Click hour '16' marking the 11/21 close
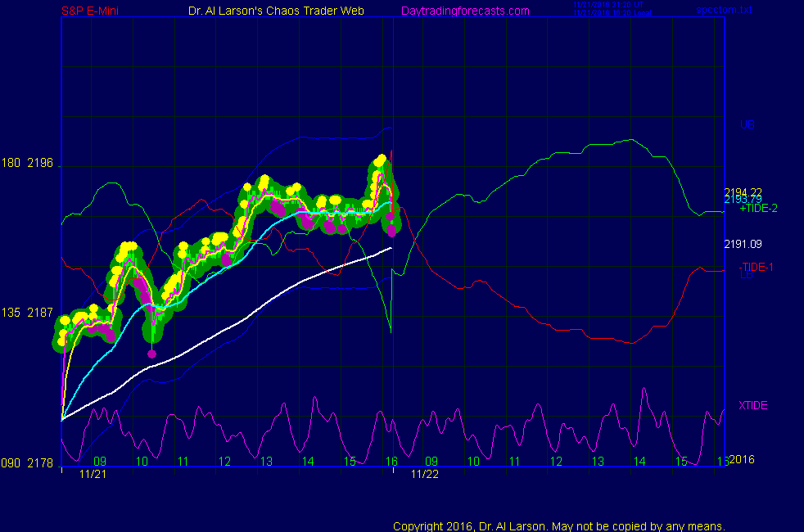The image size is (804, 532). pos(391,462)
